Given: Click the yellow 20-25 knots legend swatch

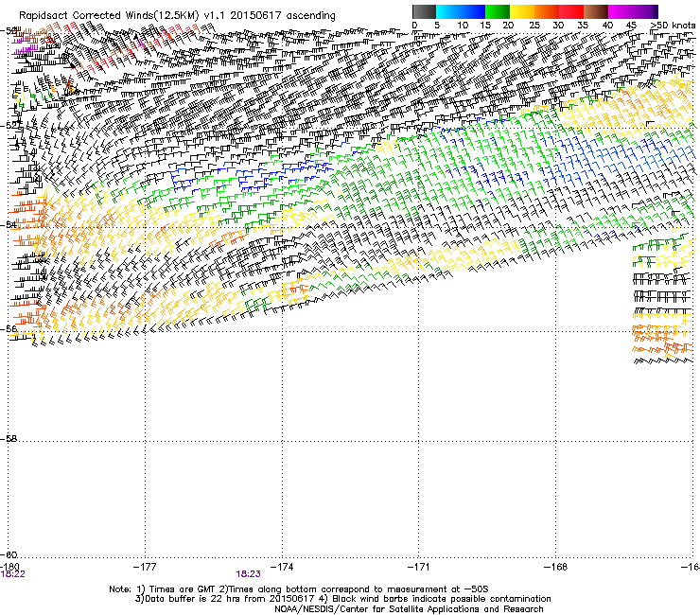Looking at the screenshot, I should (522, 11).
